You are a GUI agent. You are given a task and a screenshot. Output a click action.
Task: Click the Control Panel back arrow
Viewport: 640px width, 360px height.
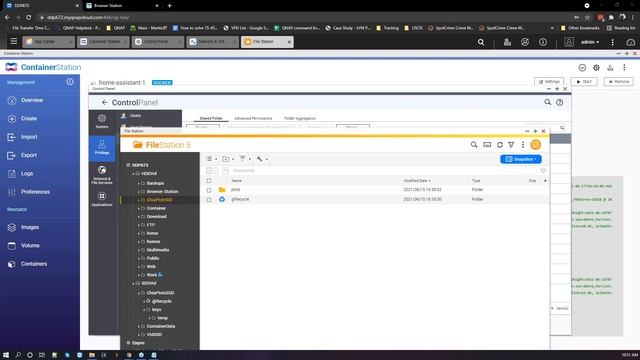[104, 102]
